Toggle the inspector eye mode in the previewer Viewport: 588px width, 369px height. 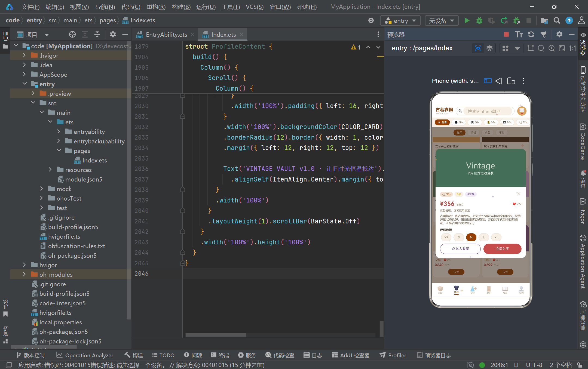click(478, 48)
